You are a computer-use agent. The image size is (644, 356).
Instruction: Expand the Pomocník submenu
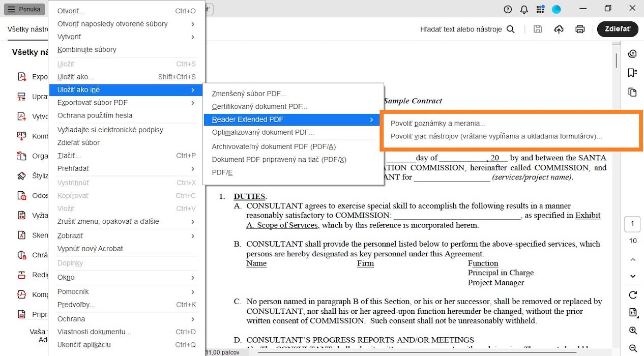click(127, 292)
